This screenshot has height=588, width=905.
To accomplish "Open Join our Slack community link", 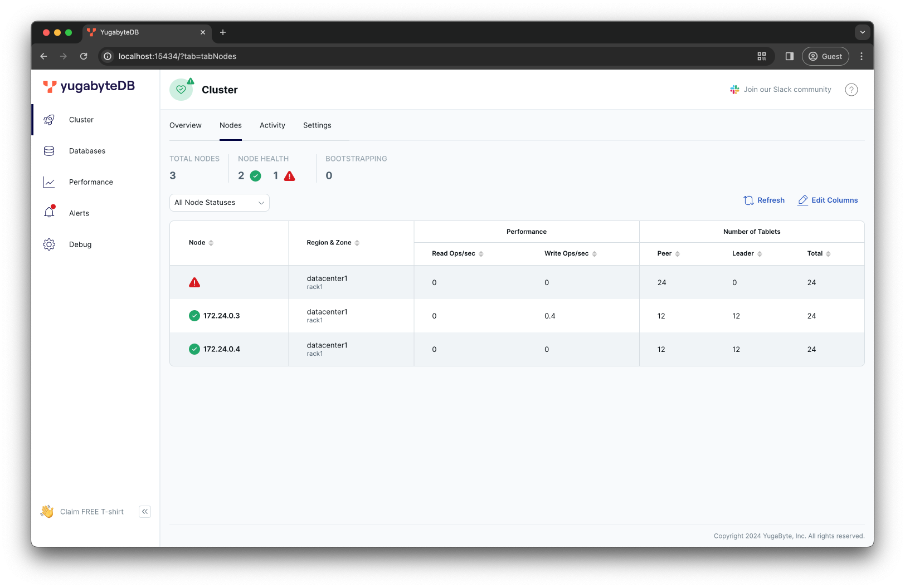I will coord(781,90).
